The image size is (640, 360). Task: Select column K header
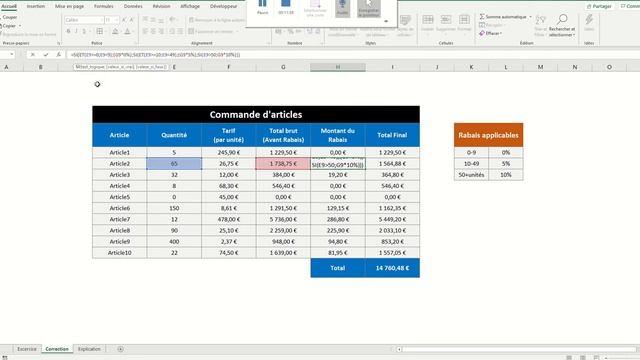[471, 67]
